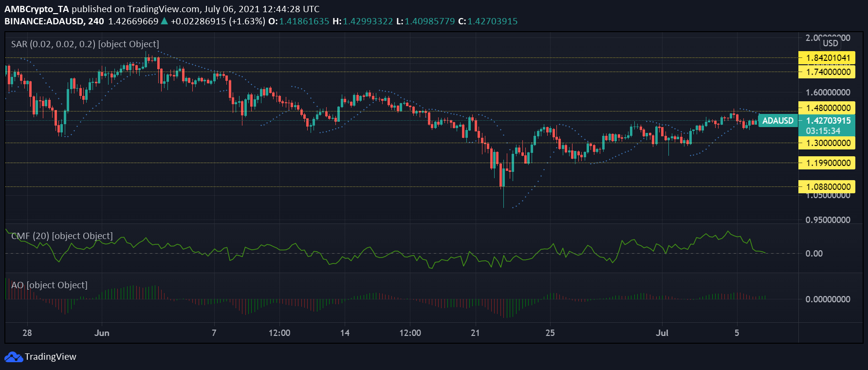The image size is (868, 370).
Task: Click the Jul label on time axis
Action: coord(662,333)
